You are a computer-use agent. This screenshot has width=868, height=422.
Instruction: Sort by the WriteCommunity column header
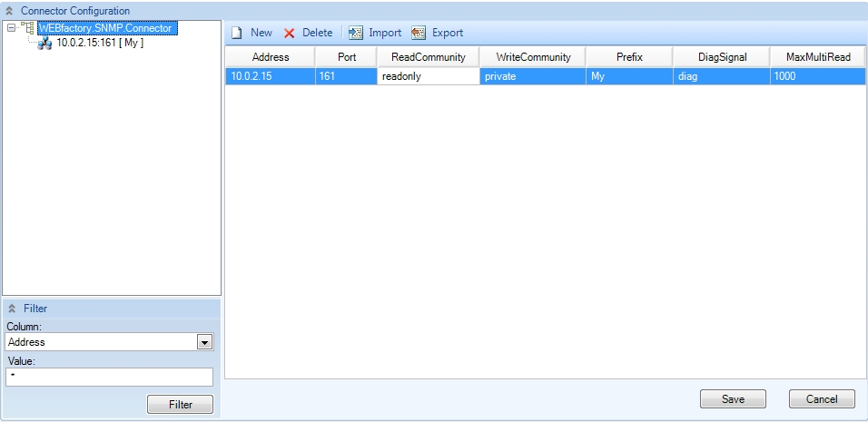coord(533,57)
